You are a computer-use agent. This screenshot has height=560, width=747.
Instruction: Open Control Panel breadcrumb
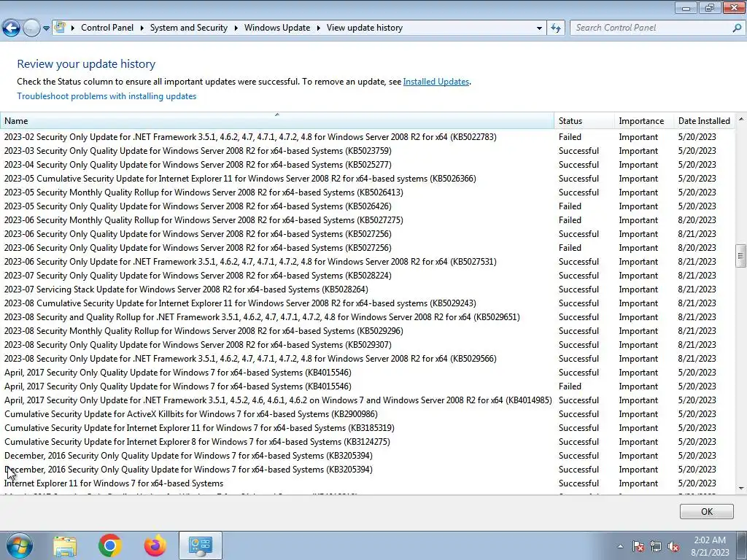(107, 28)
